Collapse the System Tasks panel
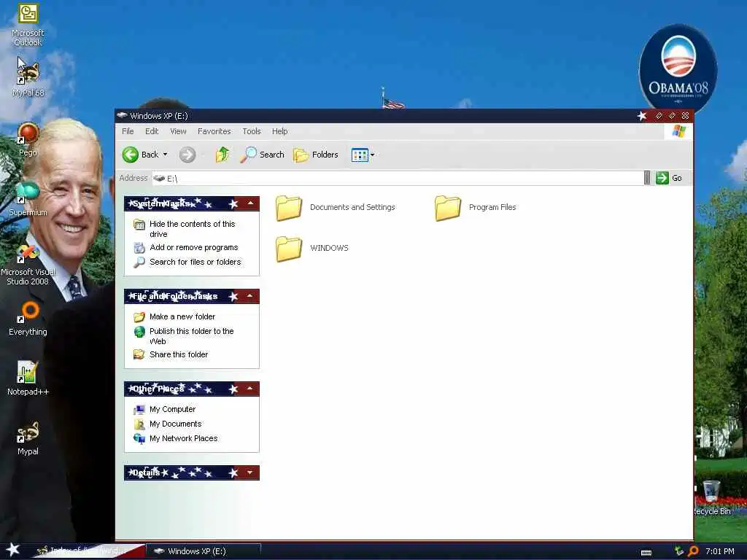The image size is (747, 560). click(x=250, y=203)
